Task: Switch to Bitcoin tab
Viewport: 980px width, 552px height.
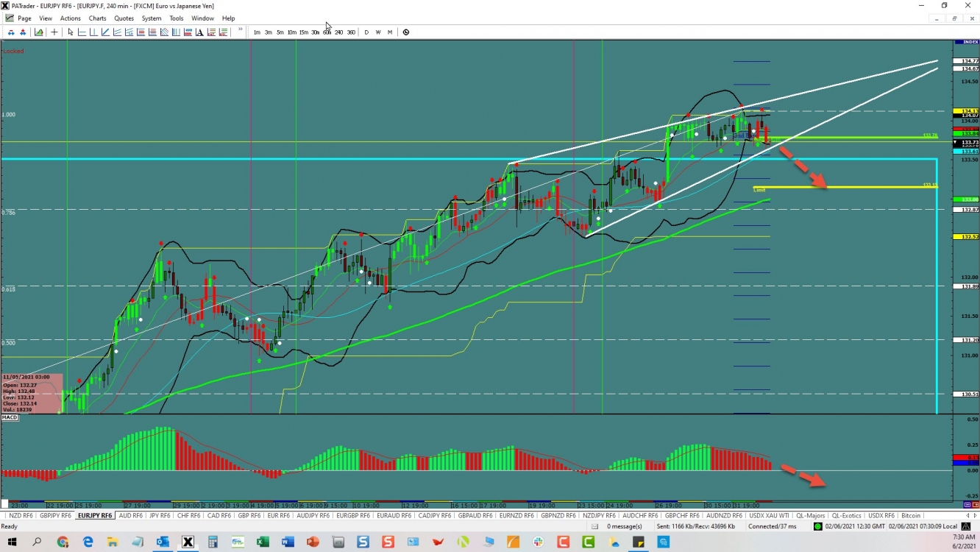Action: (911, 516)
